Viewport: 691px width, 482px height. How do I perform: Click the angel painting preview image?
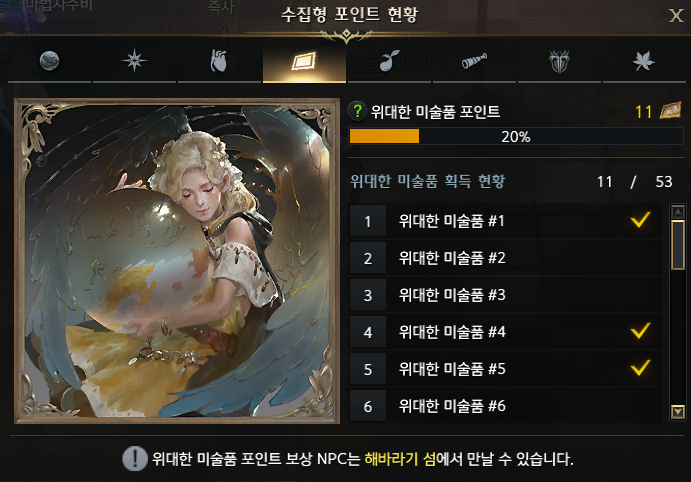[x=177, y=261]
